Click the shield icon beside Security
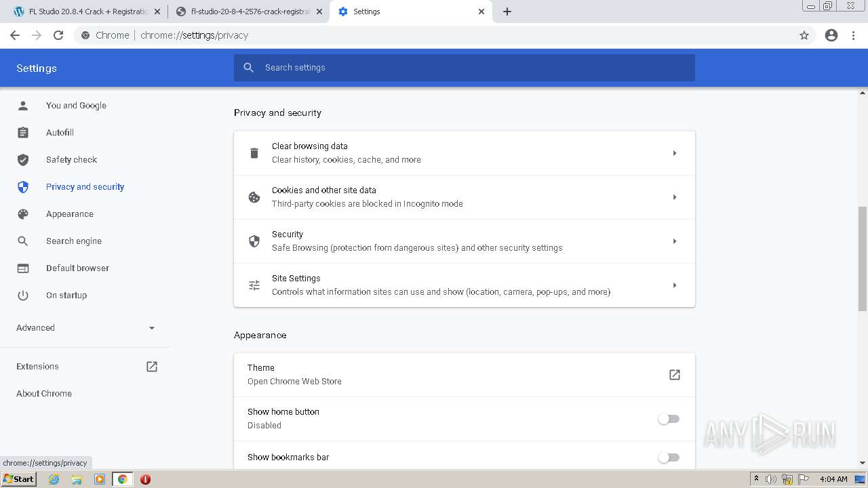The width and height of the screenshot is (868, 488). pyautogui.click(x=254, y=241)
